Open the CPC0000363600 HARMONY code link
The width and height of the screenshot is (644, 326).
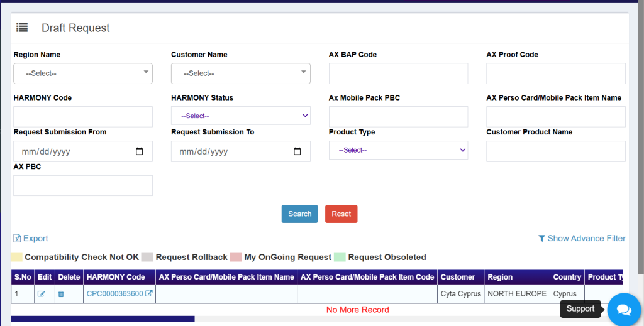tap(114, 294)
